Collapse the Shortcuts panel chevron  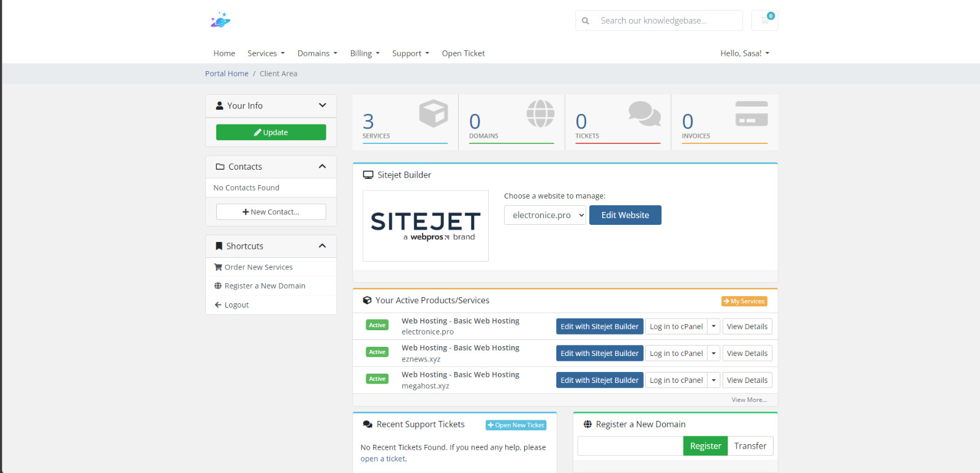coord(322,246)
